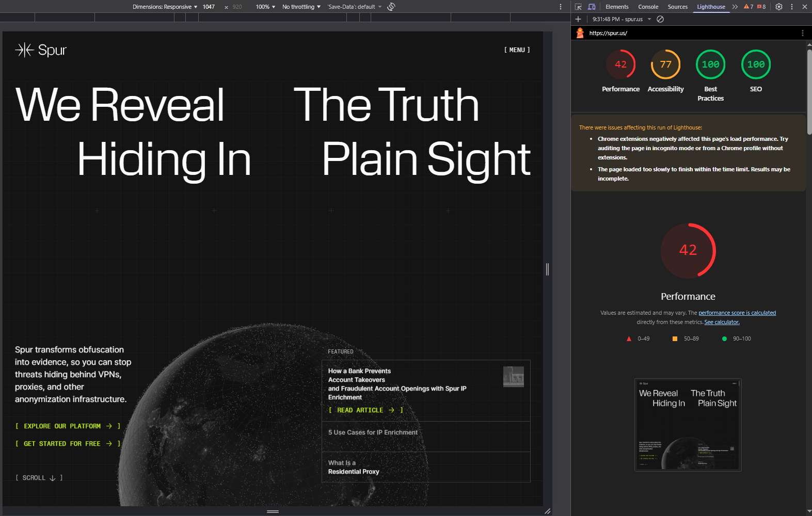Image resolution: width=812 pixels, height=516 pixels.
Task: Open the 'See calculator.' link
Action: [722, 322]
